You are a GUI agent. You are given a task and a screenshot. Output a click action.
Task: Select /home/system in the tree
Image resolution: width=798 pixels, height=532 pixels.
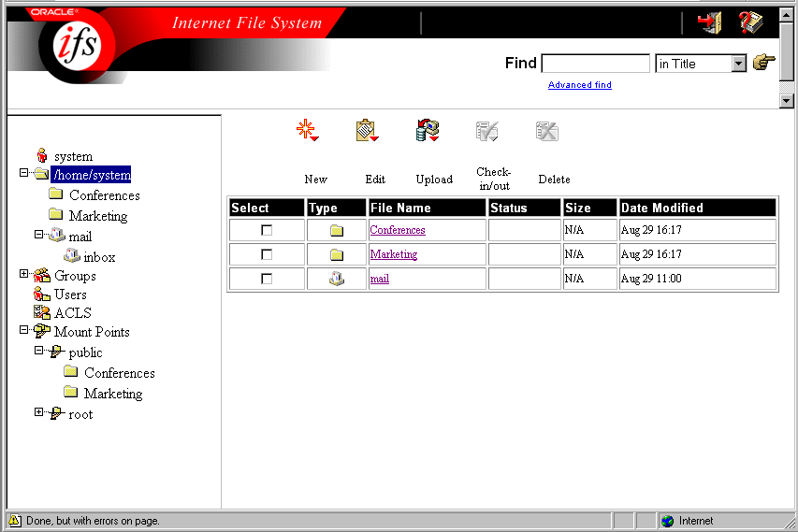(x=91, y=175)
